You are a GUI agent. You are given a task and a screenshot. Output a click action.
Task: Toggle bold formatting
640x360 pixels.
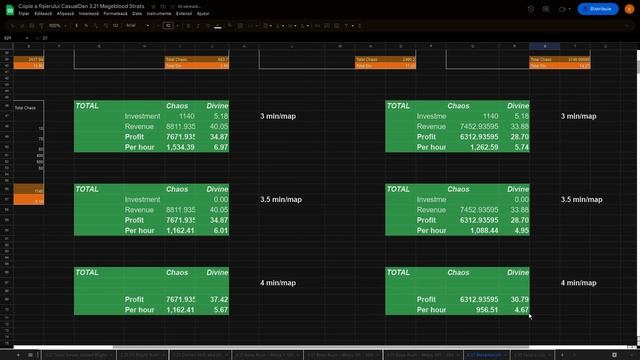pyautogui.click(x=188, y=26)
